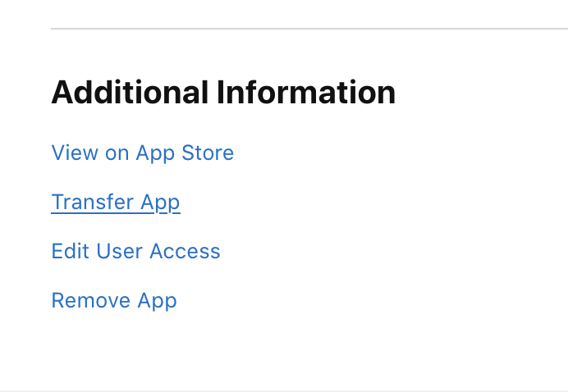Click the underlined Transfer App text
The image size is (568, 392).
click(x=116, y=203)
